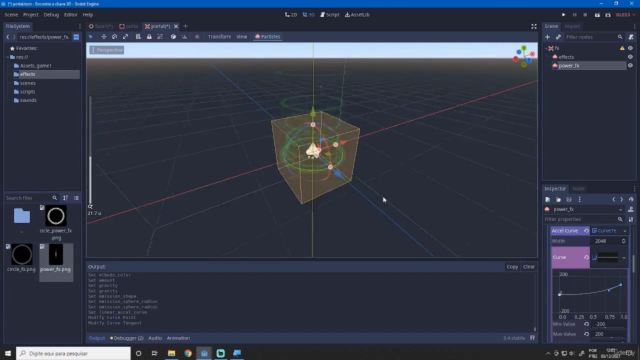Toggle visibility of fx node
Screen dimensions: 640x360
click(x=630, y=48)
